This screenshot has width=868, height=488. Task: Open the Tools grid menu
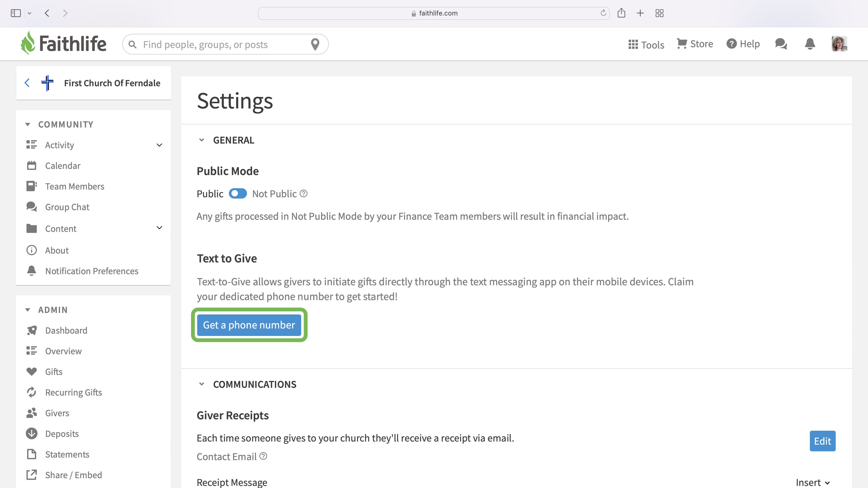click(646, 44)
